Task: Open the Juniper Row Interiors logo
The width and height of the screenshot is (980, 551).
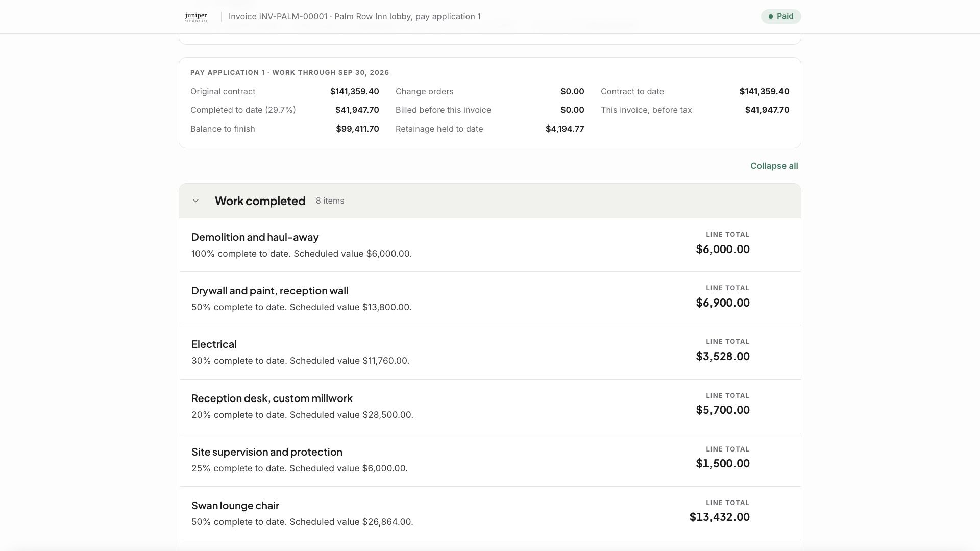Action: 196,17
